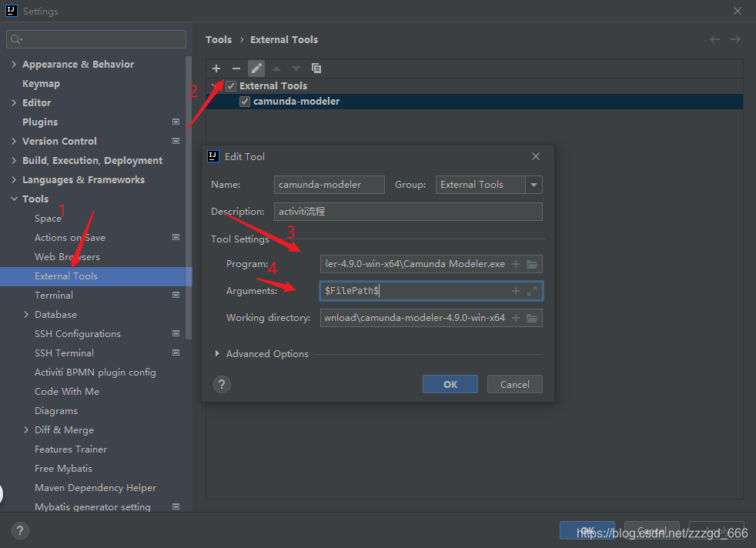Click the pencil Edit tool icon

[256, 68]
